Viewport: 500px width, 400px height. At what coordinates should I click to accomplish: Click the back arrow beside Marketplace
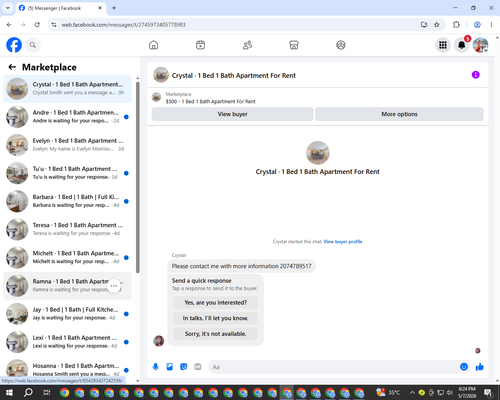click(12, 67)
